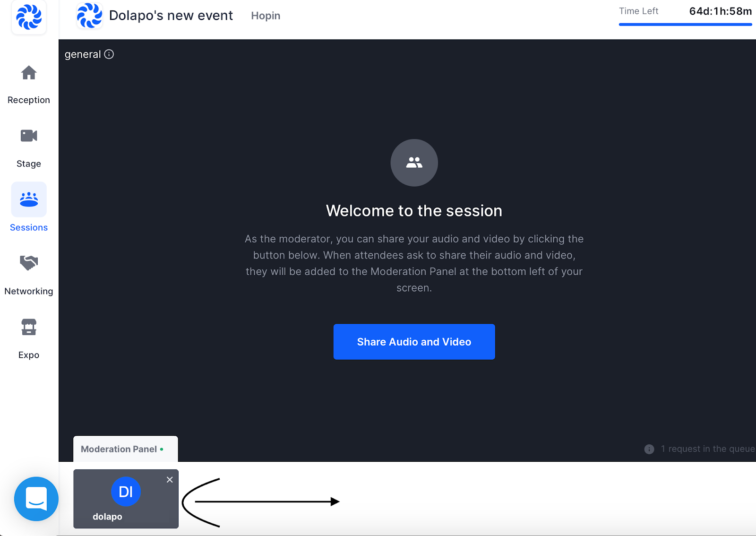Click the Hopin organizer link

(266, 16)
